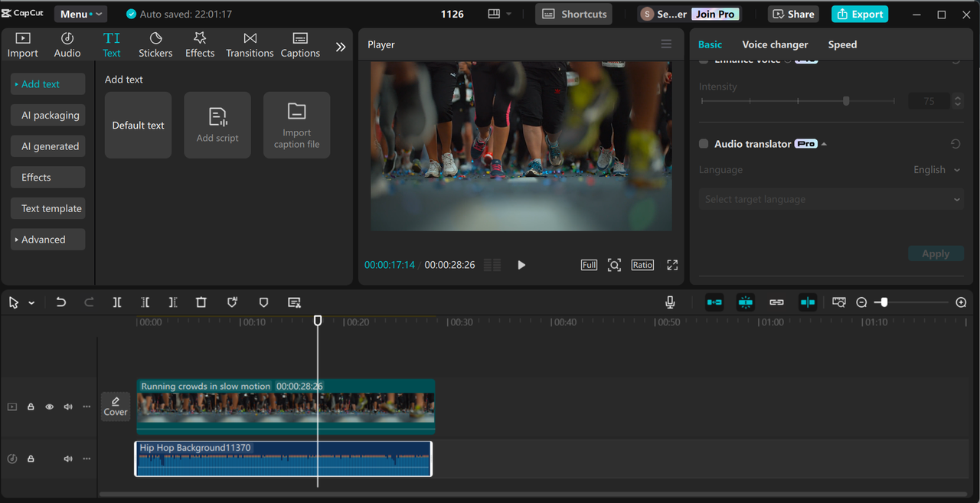Lock the Hip Hop Background audio track
980x503 pixels.
pyautogui.click(x=31, y=459)
